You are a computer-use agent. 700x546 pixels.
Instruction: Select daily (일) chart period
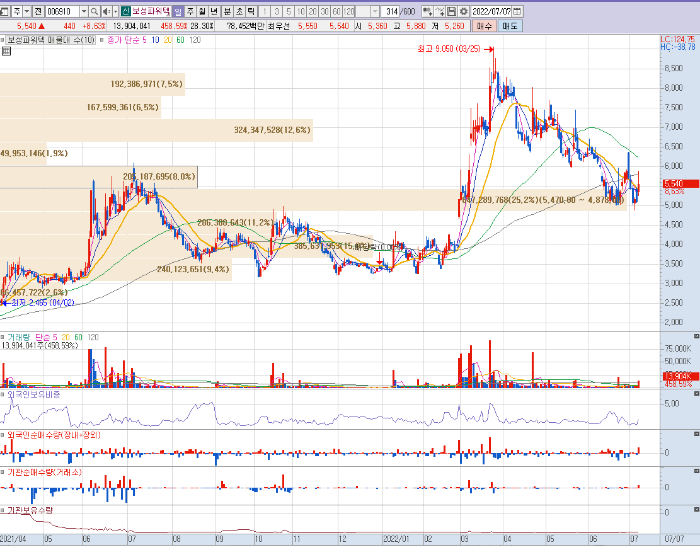[x=178, y=11]
